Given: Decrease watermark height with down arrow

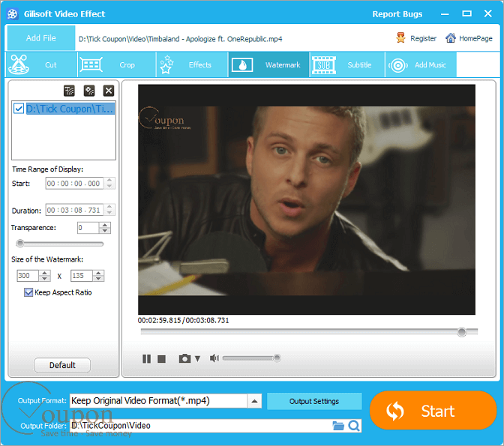Looking at the screenshot, I should (x=99, y=279).
